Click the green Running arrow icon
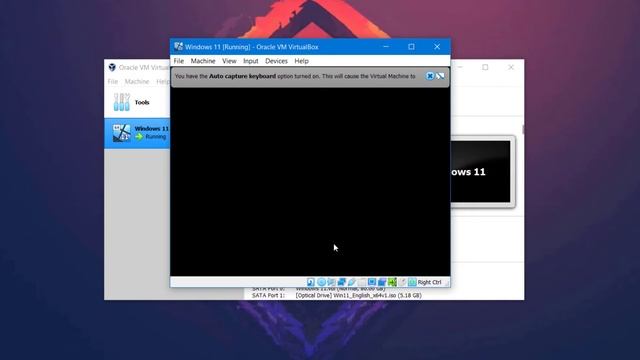The image size is (640, 360). 139,137
